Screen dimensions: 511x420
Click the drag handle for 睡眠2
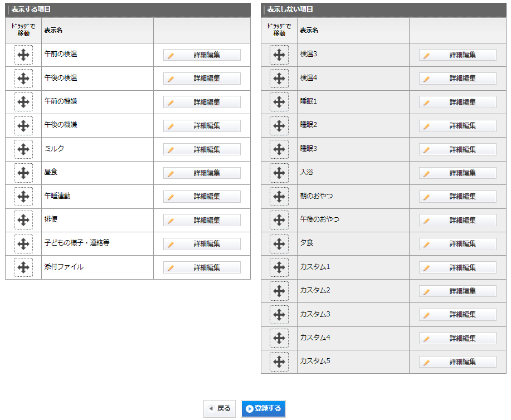coord(279,126)
